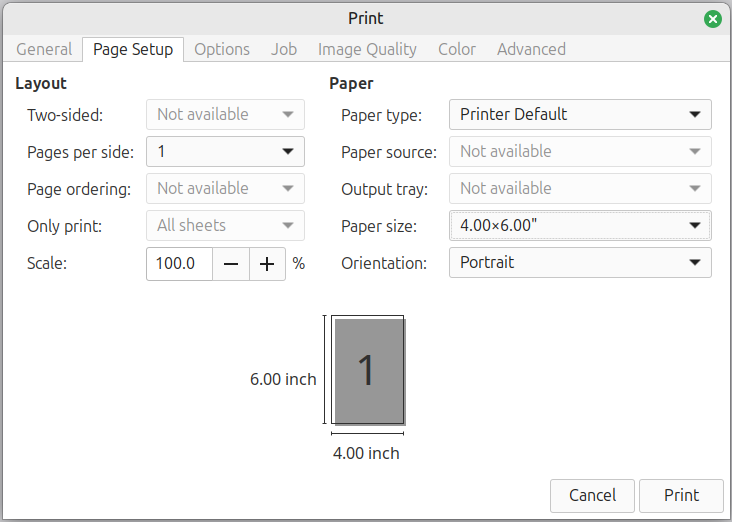The image size is (732, 522).
Task: Select the Page Setup tab
Action: coord(133,49)
